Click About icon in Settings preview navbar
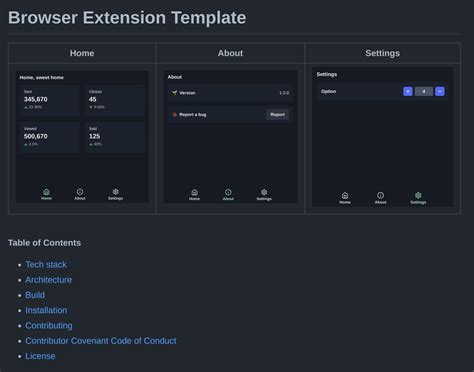 click(x=380, y=195)
